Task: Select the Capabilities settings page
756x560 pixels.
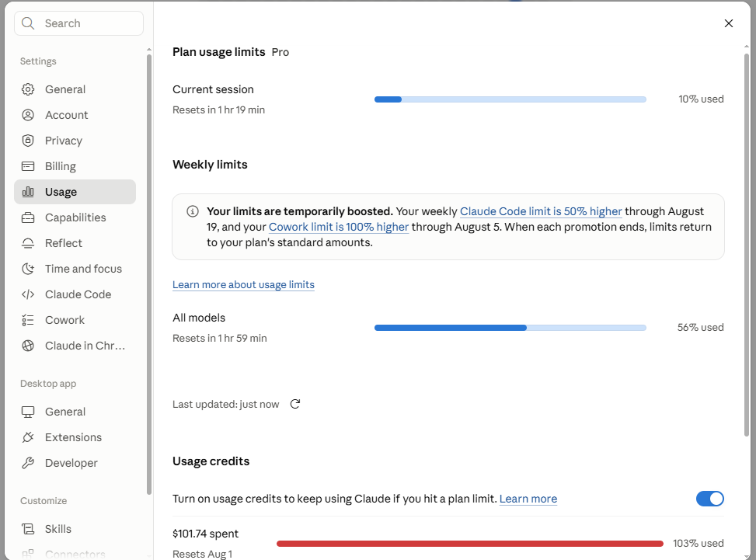Action: point(75,217)
